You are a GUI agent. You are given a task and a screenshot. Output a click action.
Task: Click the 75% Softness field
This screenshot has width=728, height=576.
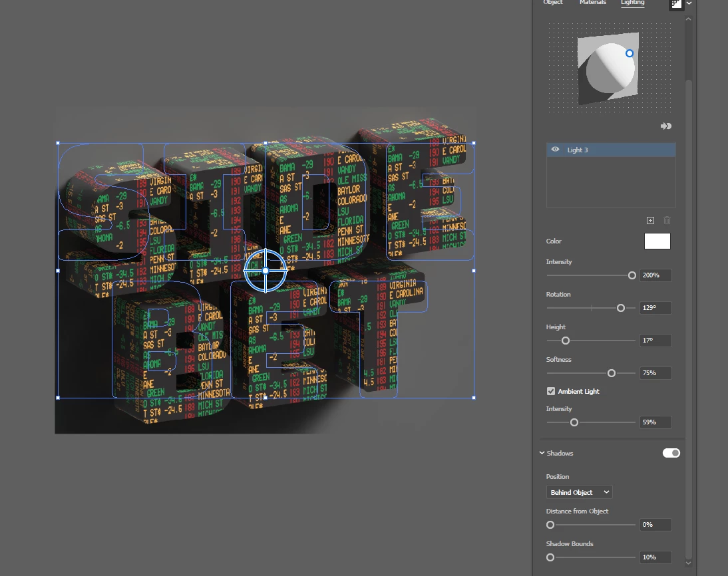[655, 372]
